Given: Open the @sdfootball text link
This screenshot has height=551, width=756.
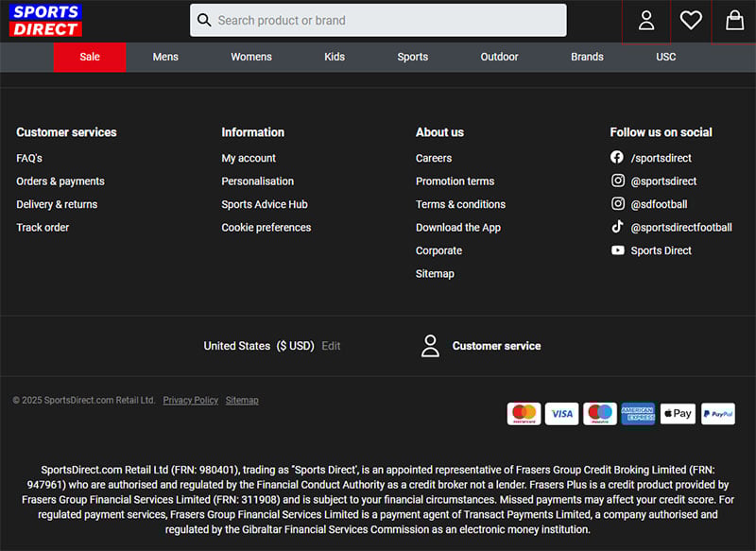Looking at the screenshot, I should (659, 204).
